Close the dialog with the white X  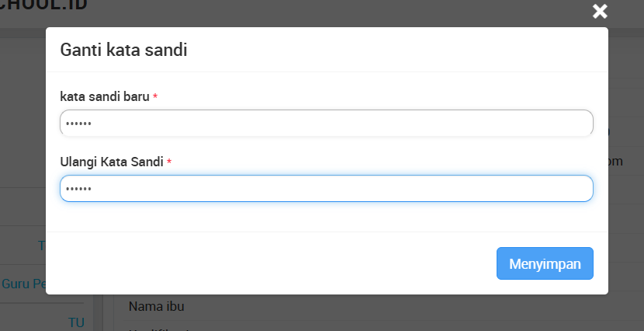tap(600, 11)
